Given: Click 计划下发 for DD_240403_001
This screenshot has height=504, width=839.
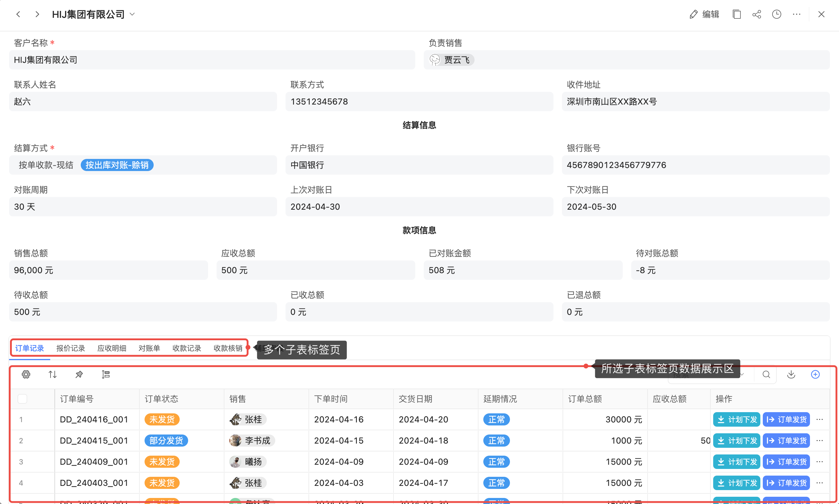Looking at the screenshot, I should [x=736, y=483].
